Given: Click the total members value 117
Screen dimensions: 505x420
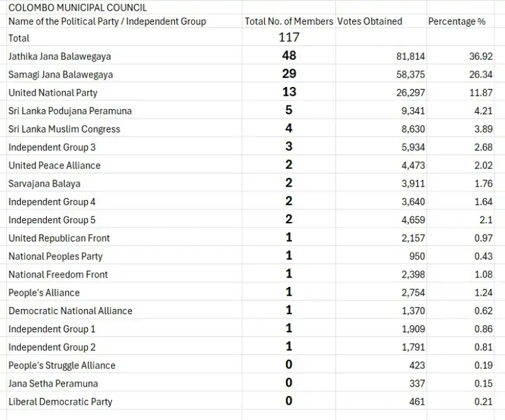Looking at the screenshot, I should (x=288, y=37).
